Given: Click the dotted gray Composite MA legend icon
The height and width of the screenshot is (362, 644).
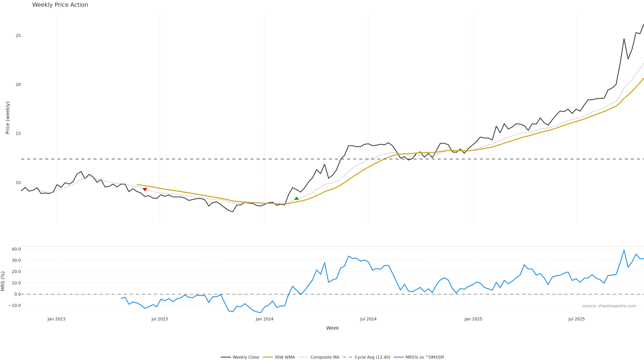Looking at the screenshot, I should [x=303, y=357].
